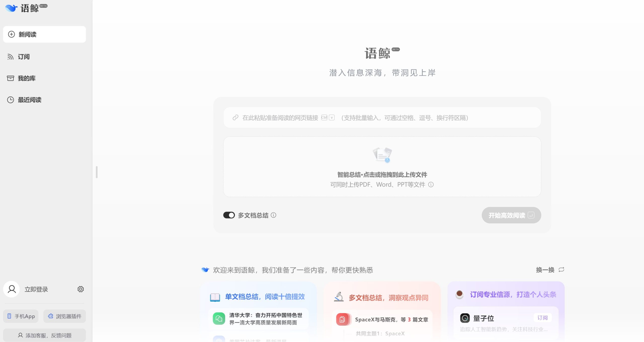Image resolution: width=644 pixels, height=342 pixels.
Task: Subscribe to 量子位 via 订阅 button
Action: coord(542,318)
